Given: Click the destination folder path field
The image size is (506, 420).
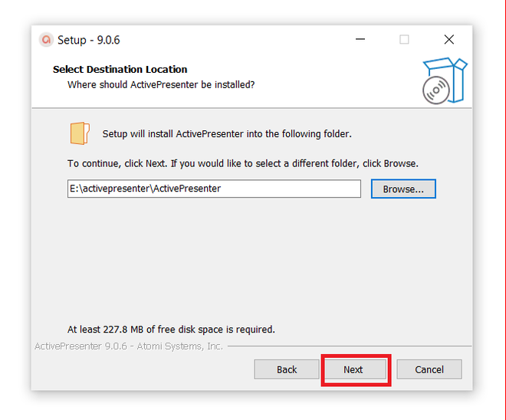Looking at the screenshot, I should click(214, 189).
